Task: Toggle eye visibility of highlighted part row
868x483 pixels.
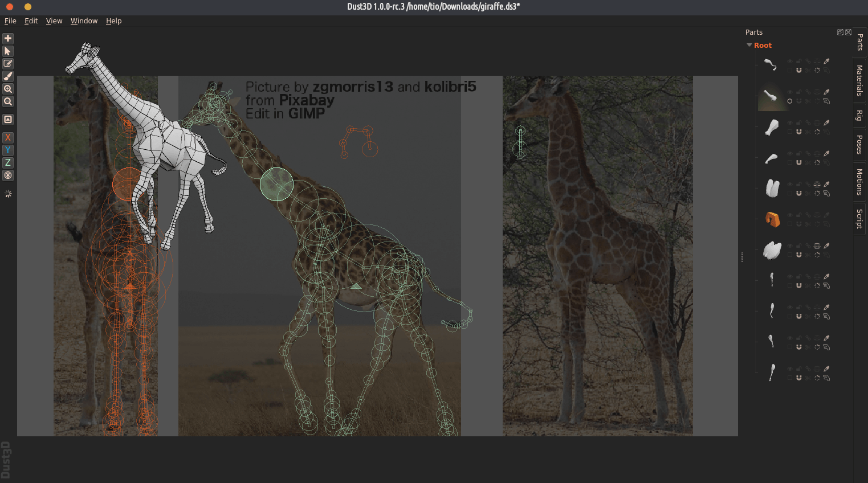Action: coord(790,92)
